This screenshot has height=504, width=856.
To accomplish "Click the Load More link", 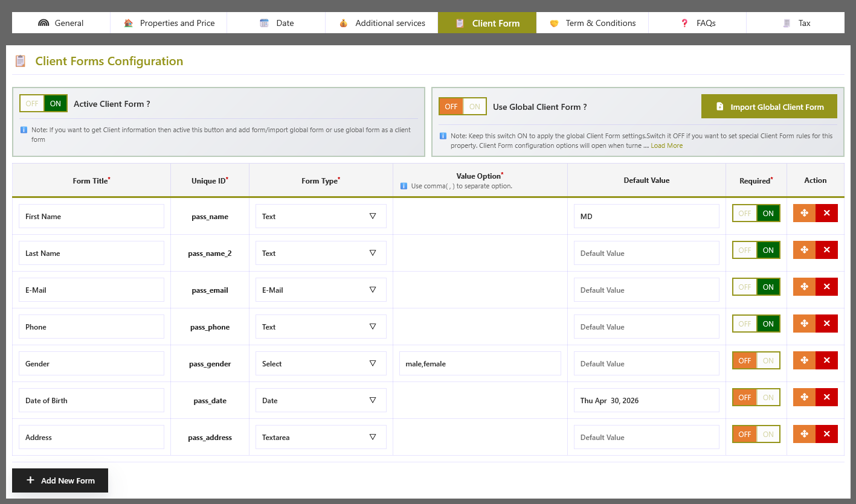I will pyautogui.click(x=666, y=145).
